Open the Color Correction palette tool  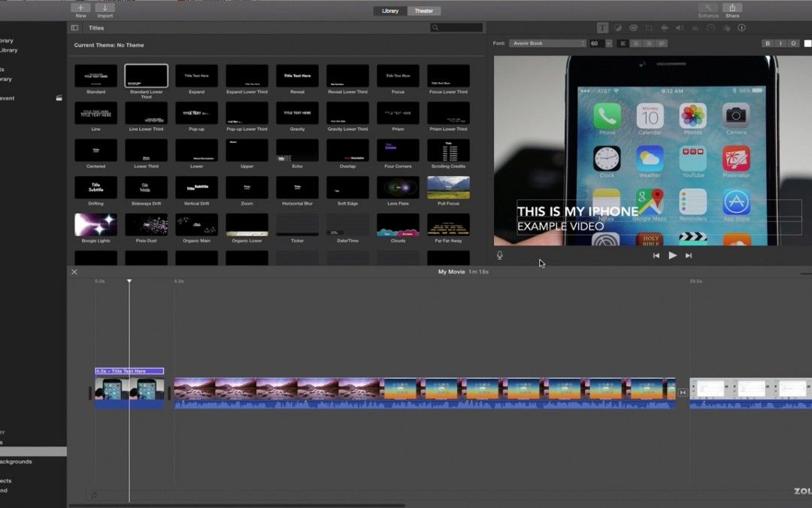633,28
